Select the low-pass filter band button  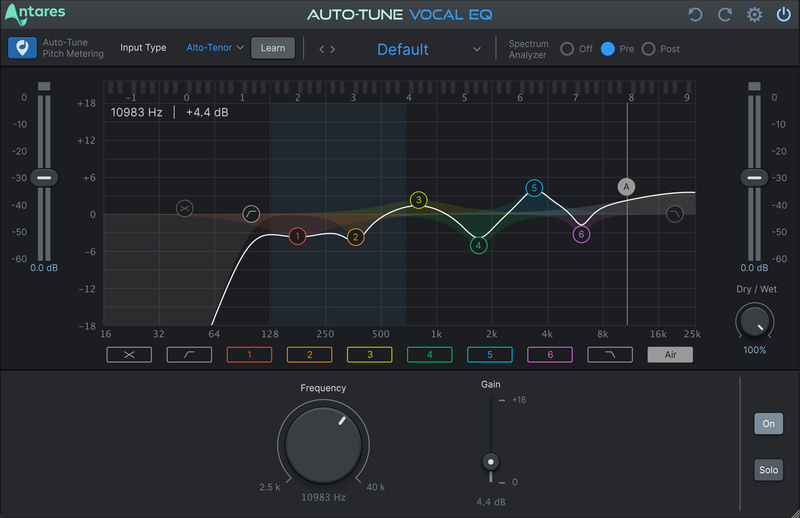click(609, 354)
